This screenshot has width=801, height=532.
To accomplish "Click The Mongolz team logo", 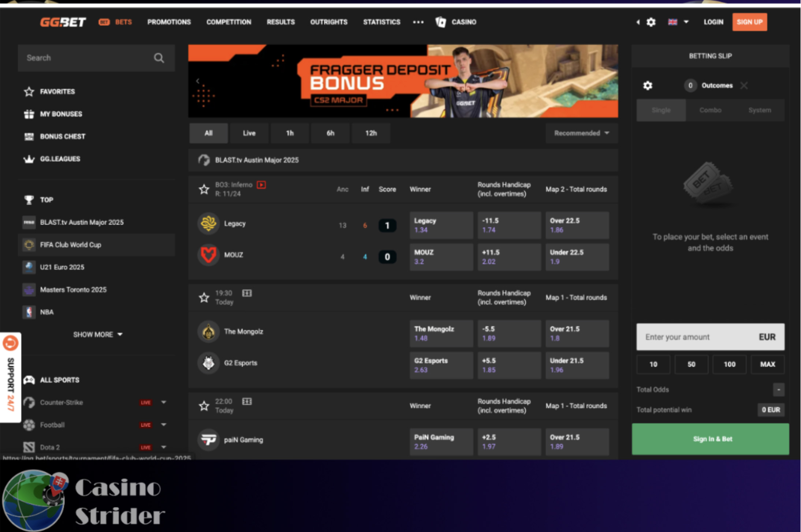I will click(208, 332).
